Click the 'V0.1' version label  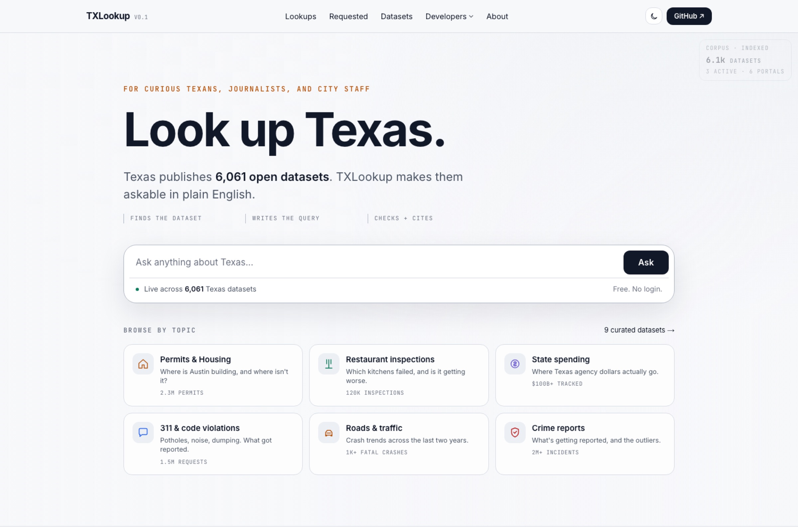pyautogui.click(x=141, y=17)
